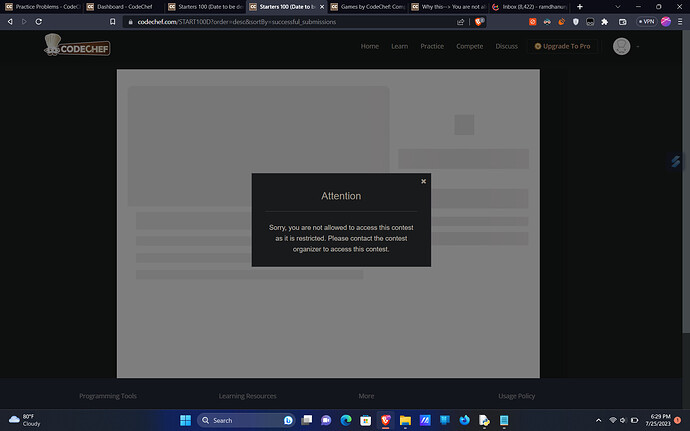Viewport: 690px width, 431px height.
Task: Click the Upgrade To Pro button
Action: coord(562,46)
